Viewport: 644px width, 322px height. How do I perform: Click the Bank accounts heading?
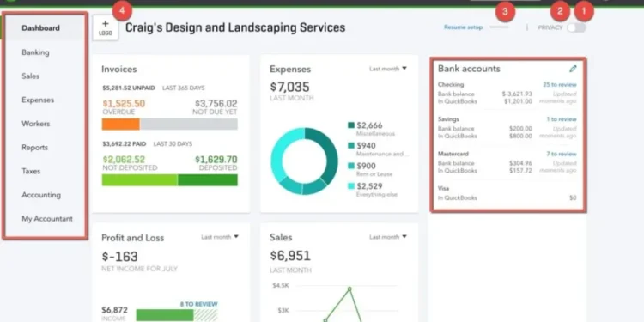coord(469,69)
